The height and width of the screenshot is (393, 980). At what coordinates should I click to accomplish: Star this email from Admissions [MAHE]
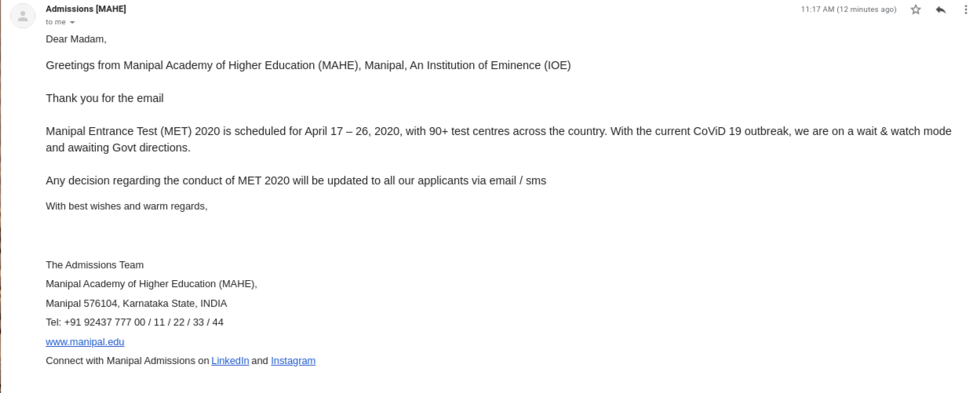tap(915, 9)
